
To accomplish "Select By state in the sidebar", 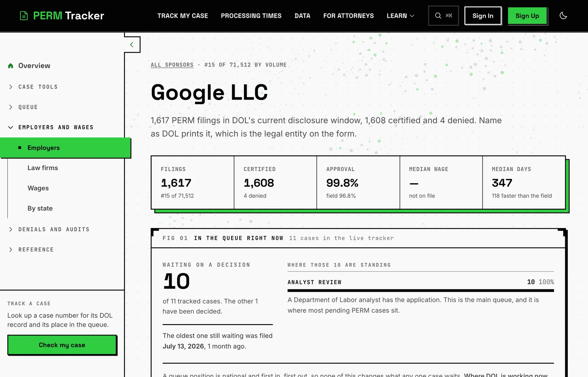I will point(40,208).
